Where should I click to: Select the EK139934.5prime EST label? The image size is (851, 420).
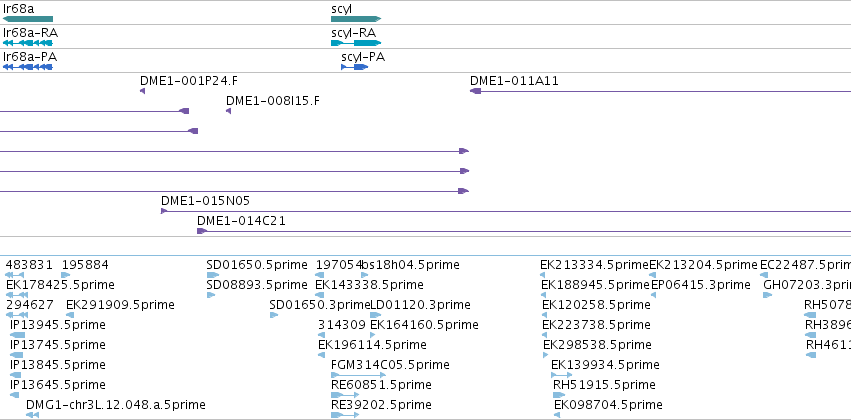605,365
